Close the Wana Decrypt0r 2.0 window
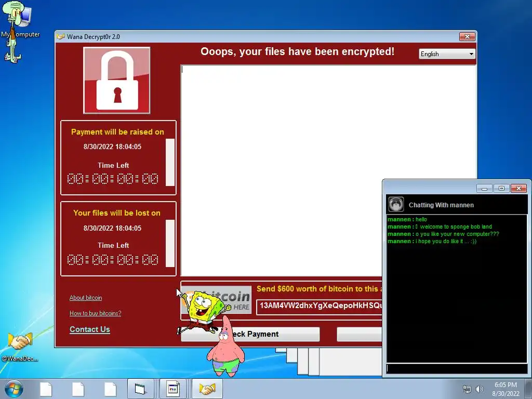This screenshot has height=399, width=532. pyautogui.click(x=467, y=36)
